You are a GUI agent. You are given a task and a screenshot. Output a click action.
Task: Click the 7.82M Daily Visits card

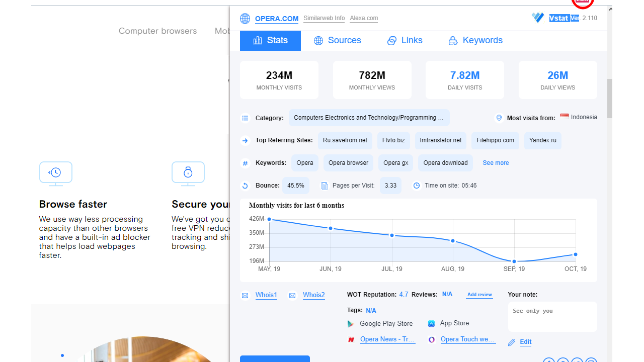(x=465, y=80)
